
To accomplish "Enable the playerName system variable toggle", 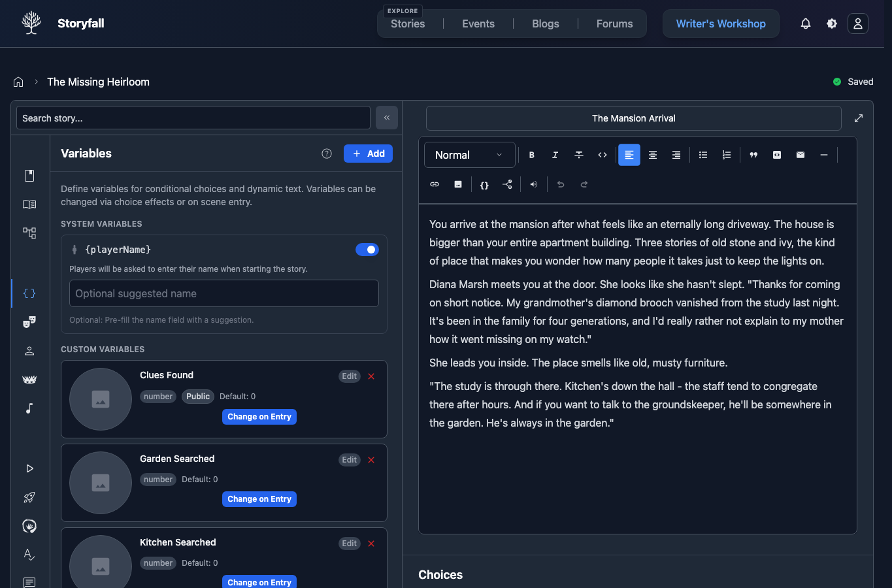I will (x=367, y=250).
